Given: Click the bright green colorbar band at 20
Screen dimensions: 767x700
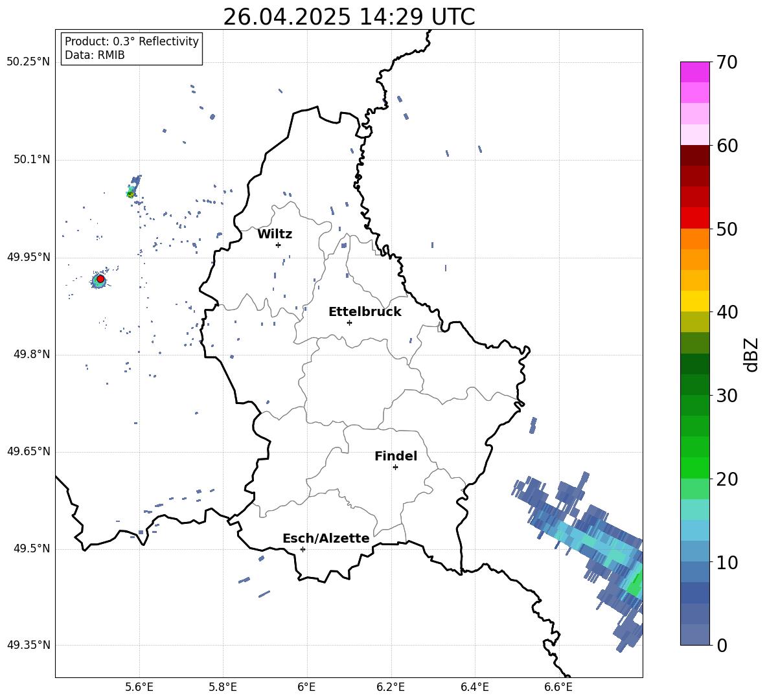Looking at the screenshot, I should tap(695, 468).
